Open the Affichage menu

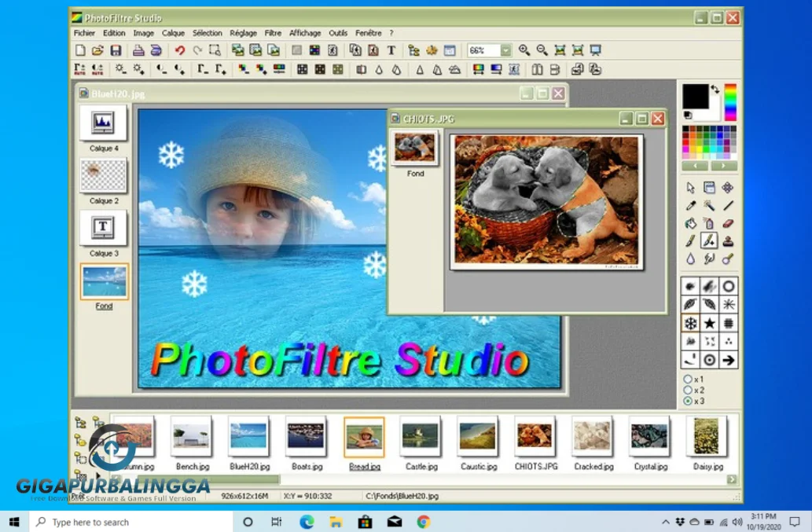tap(305, 32)
